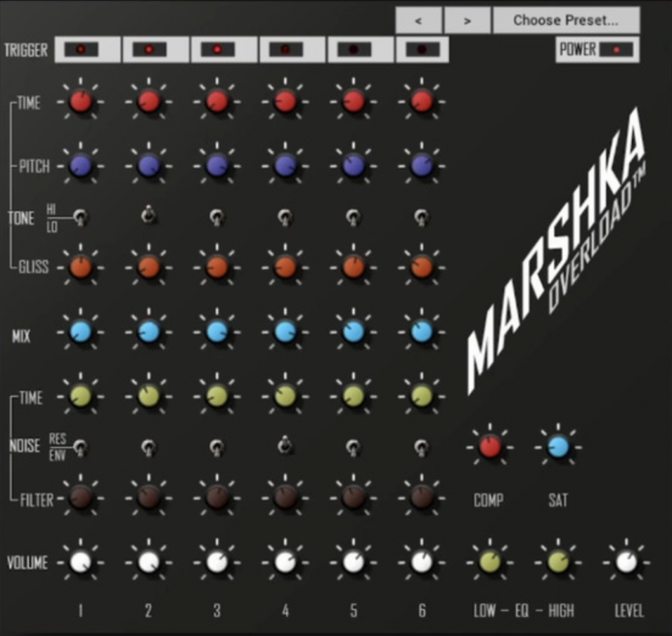Go to the next preset with the right arrow

pyautogui.click(x=467, y=20)
